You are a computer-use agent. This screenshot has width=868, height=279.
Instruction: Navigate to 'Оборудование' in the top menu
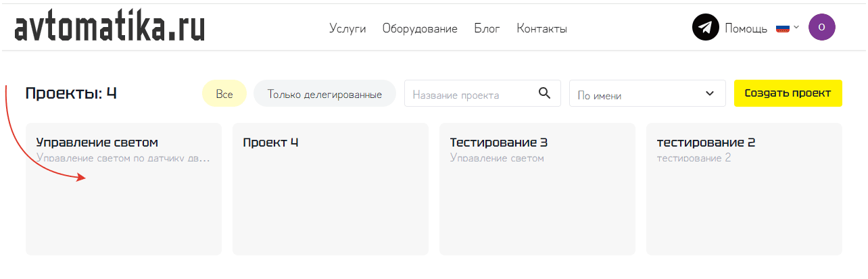420,28
